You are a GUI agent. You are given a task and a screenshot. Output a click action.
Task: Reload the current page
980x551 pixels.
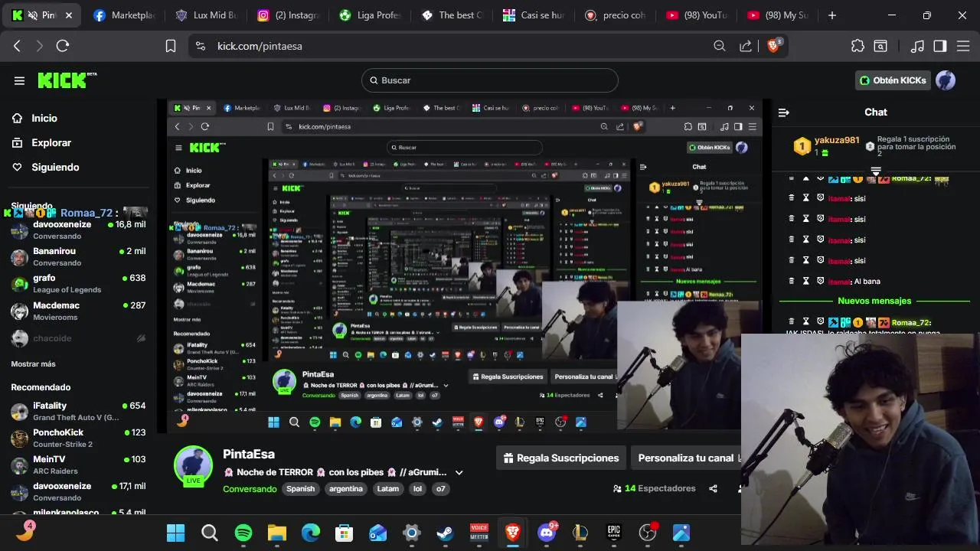tap(63, 46)
